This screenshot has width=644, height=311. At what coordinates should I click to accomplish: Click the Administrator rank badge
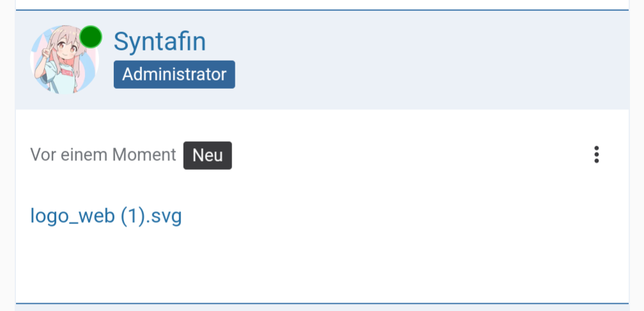point(174,75)
